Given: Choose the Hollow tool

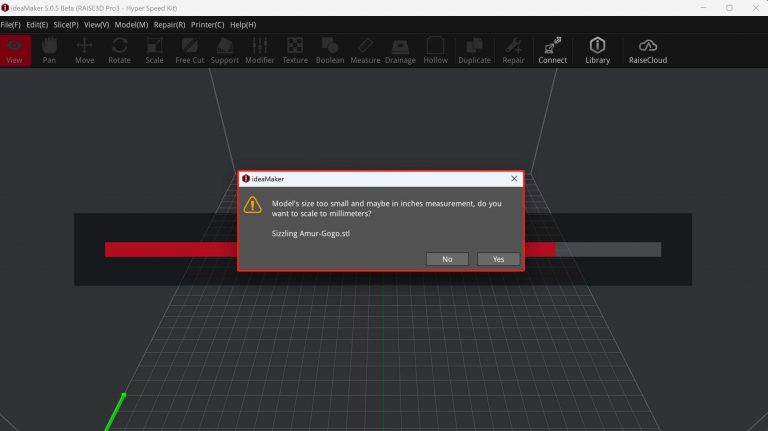Looking at the screenshot, I should (435, 50).
